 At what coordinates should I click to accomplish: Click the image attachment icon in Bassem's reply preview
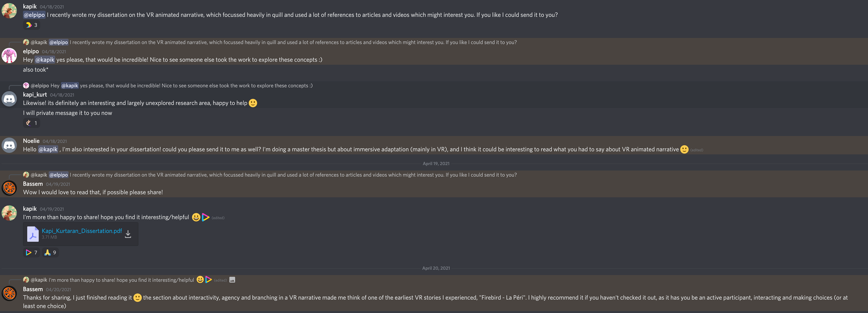click(x=232, y=280)
